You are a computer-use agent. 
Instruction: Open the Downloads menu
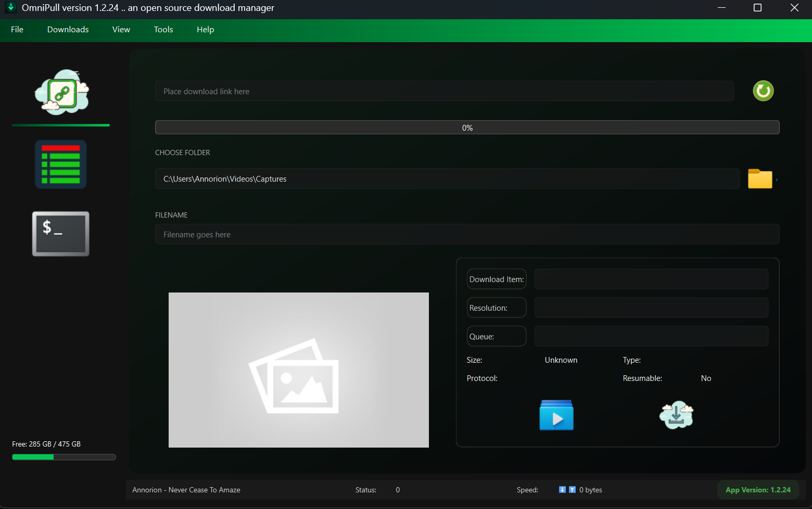point(68,30)
